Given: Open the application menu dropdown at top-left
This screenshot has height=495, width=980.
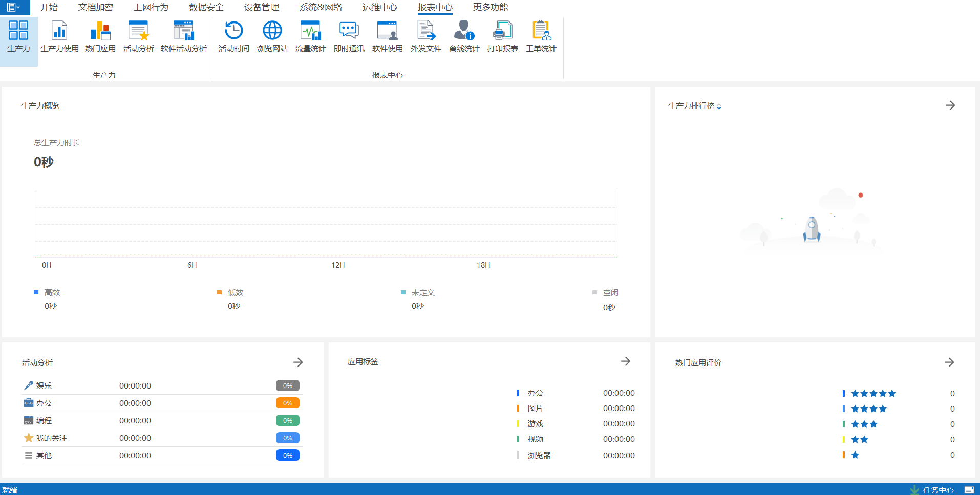Looking at the screenshot, I should 14,7.
